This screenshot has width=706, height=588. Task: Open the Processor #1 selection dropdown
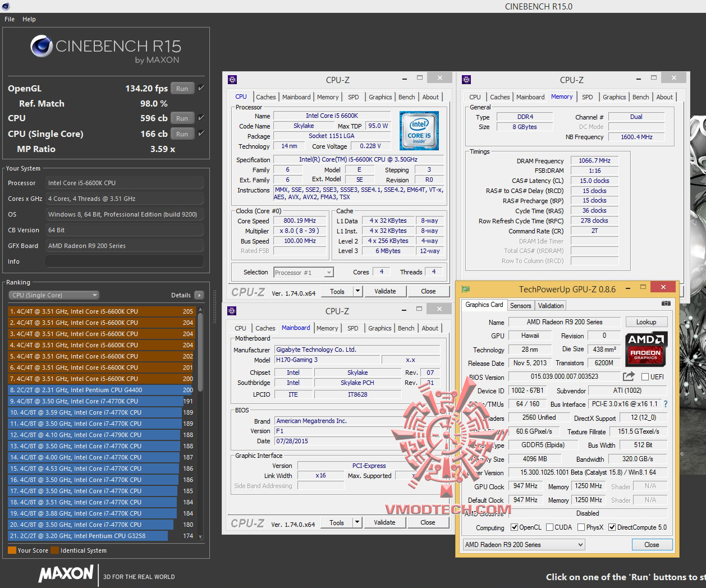click(304, 273)
